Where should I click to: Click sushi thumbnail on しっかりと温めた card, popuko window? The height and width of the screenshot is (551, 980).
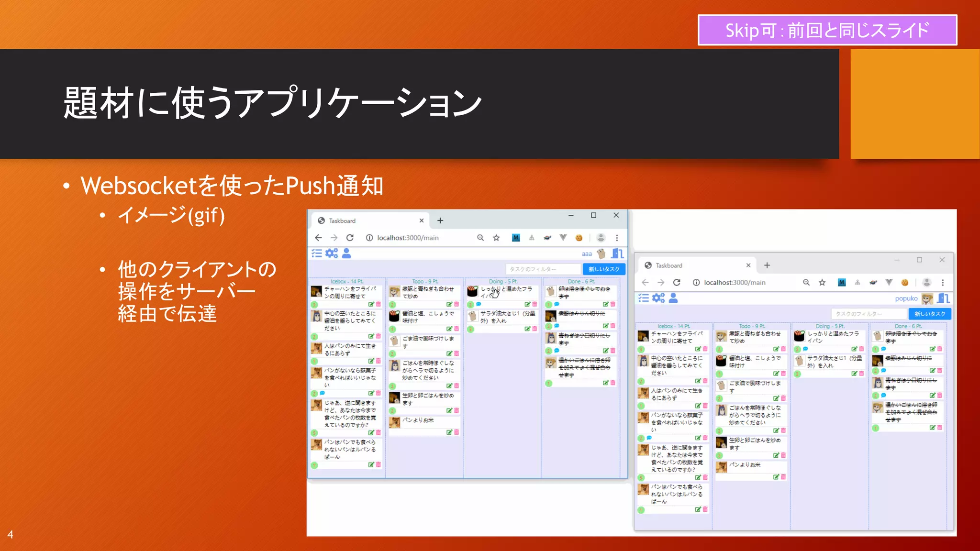[799, 336]
